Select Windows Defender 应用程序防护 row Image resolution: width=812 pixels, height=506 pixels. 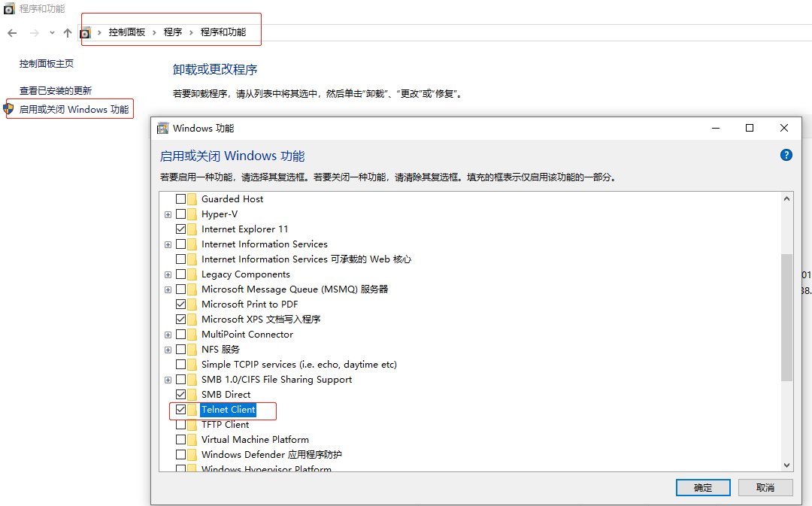(x=271, y=454)
